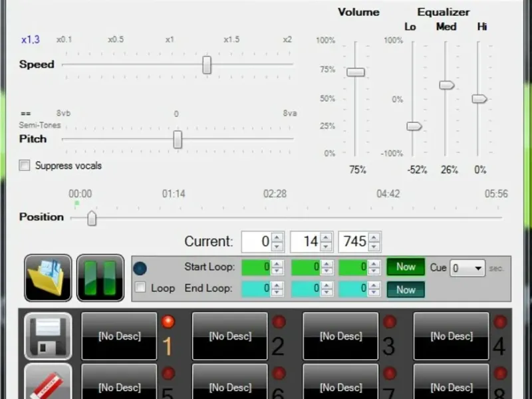
Task: Set End Loop to now with teal Now button
Action: pyautogui.click(x=406, y=290)
